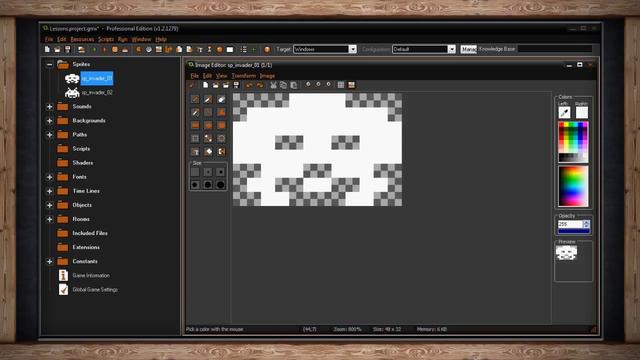Create a font with T icon
This screenshot has height=360, width=640.
200,49
